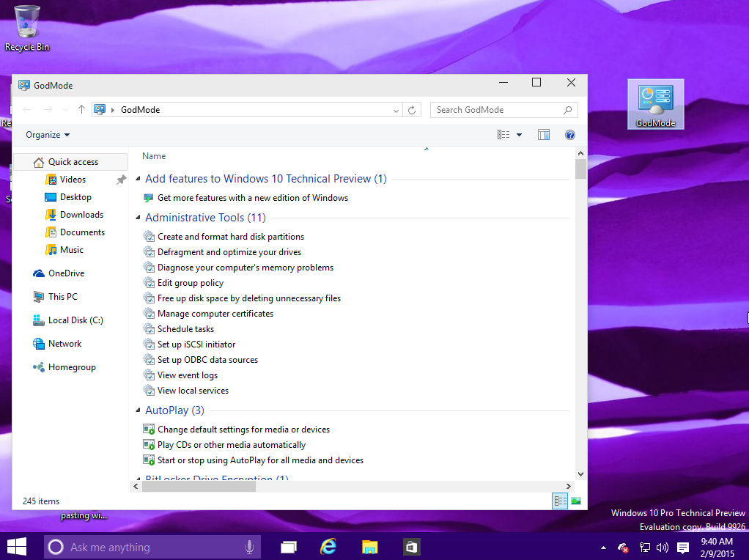Open the GodMode desktop icon
Screen dimensions: 749x560
tap(654, 104)
